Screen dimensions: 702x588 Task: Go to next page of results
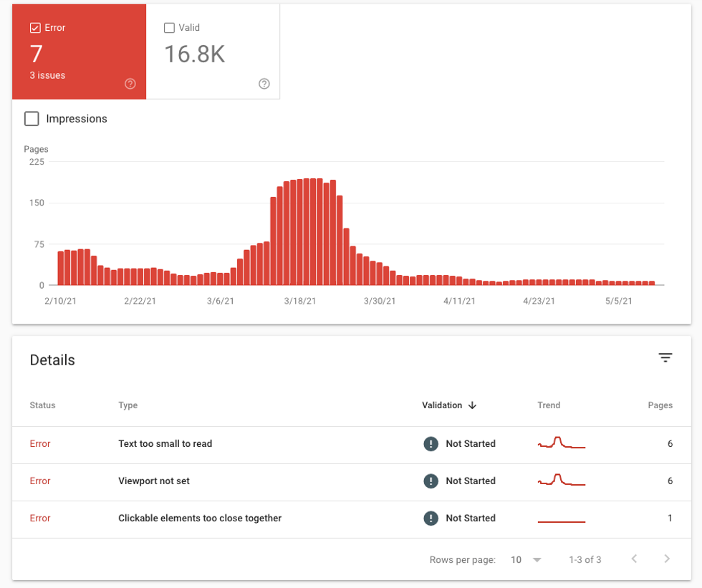(x=667, y=559)
